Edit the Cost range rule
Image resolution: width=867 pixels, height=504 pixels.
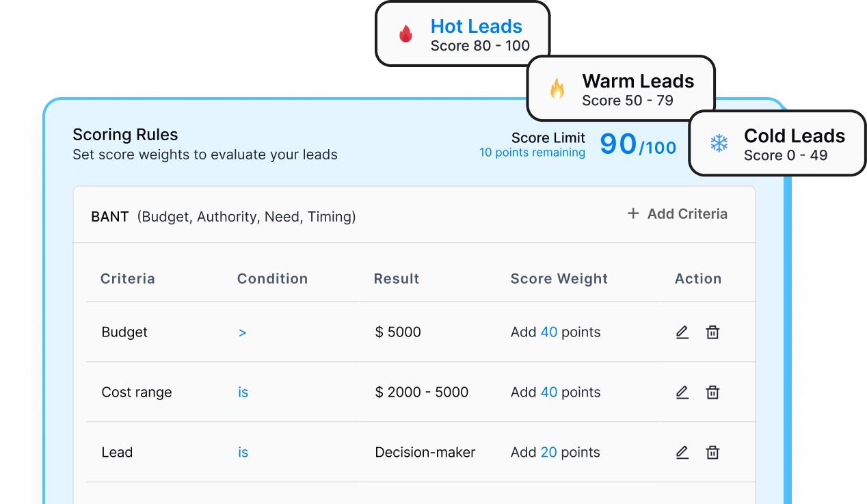(x=682, y=393)
